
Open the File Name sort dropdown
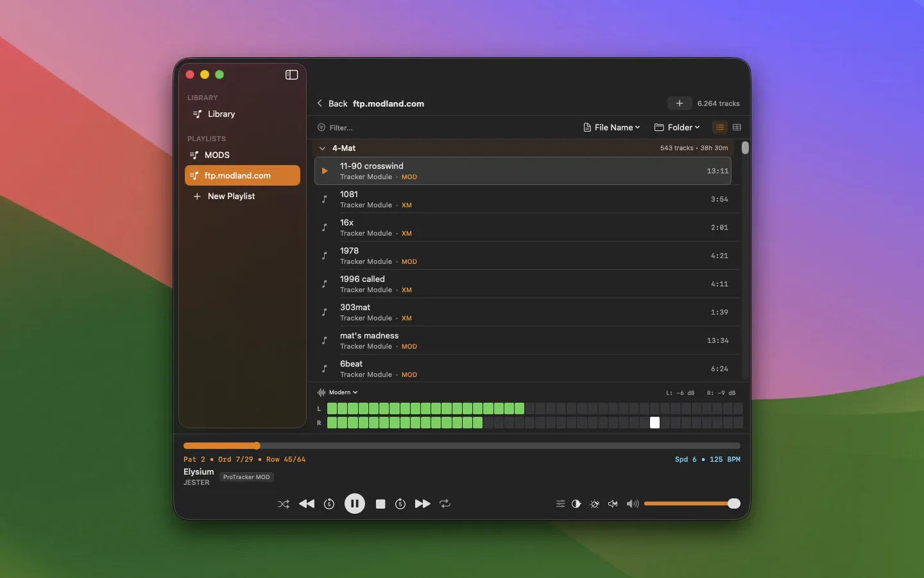[612, 128]
